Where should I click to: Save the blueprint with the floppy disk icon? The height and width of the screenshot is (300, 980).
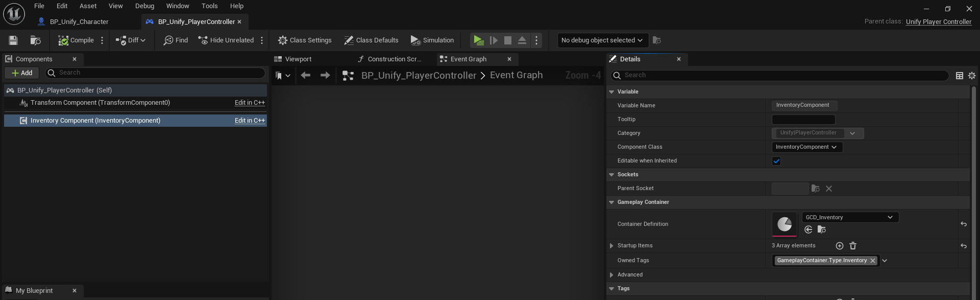(13, 40)
